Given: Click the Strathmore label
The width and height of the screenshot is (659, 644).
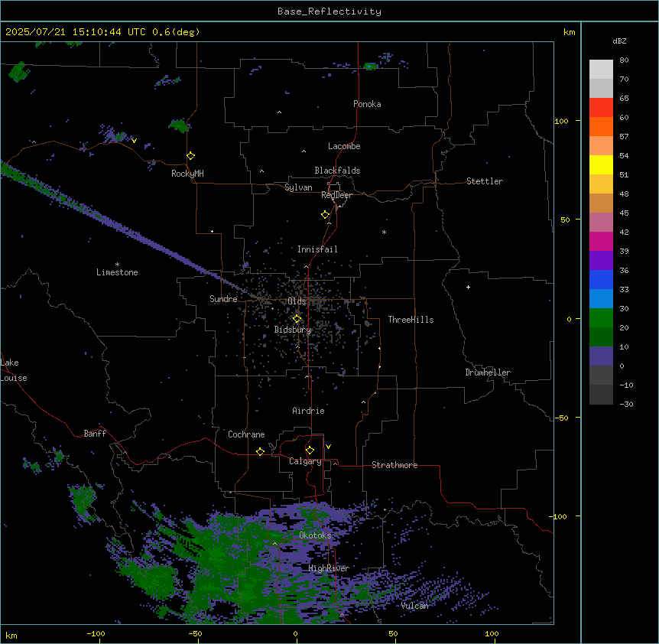Looking at the screenshot, I should pyautogui.click(x=394, y=465).
